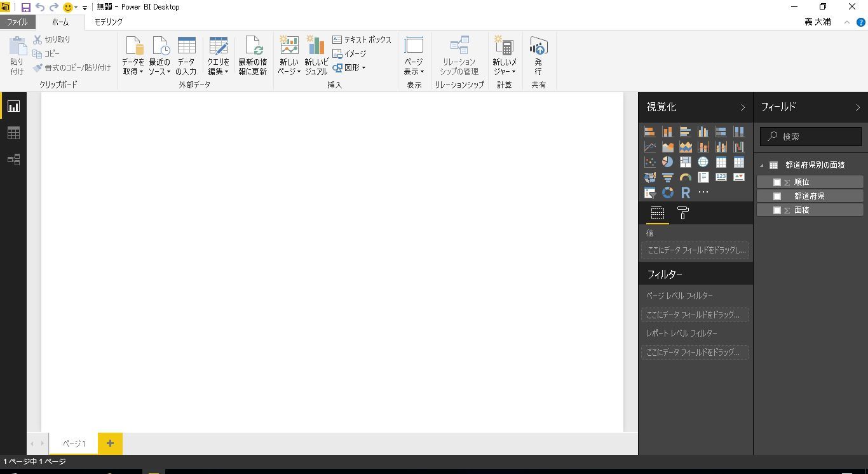The width and height of the screenshot is (868, 474).
Task: Select the stacked bar chart visual
Action: [650, 132]
